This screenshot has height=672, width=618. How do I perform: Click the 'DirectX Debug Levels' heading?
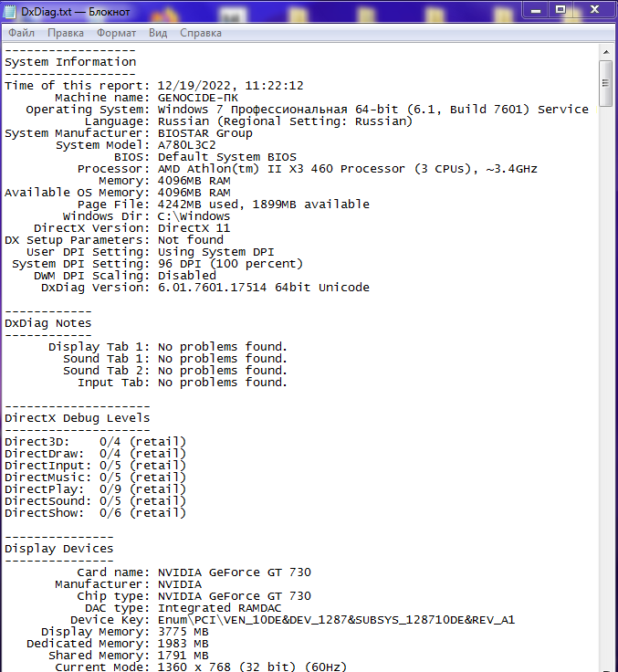click(78, 418)
